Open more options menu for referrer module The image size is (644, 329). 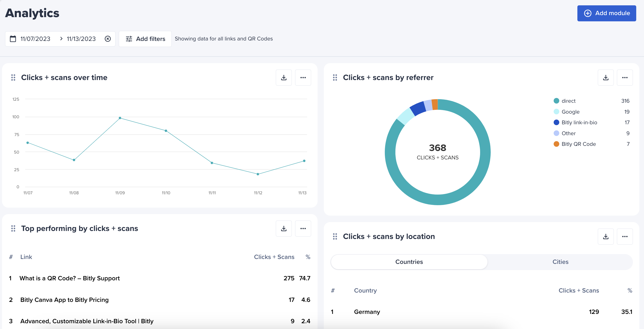(x=624, y=78)
